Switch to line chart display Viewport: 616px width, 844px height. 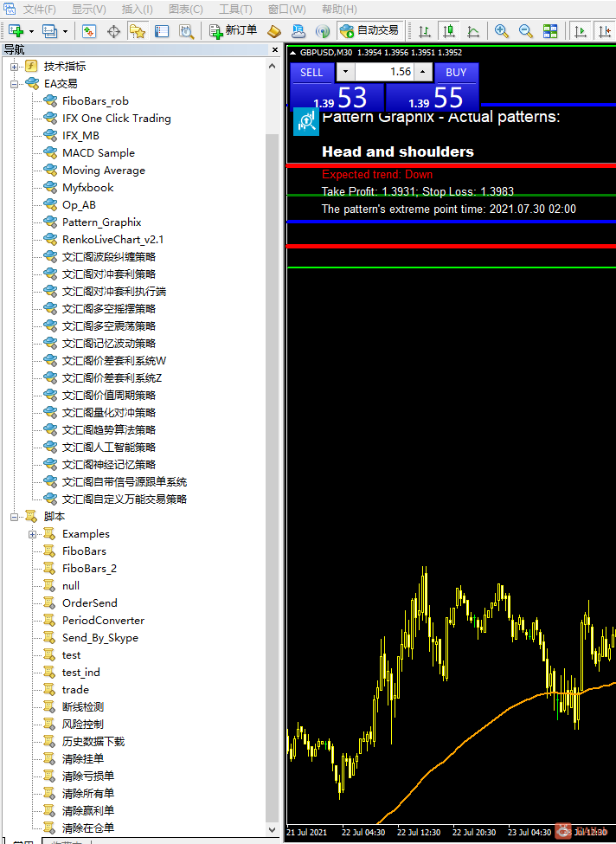[x=473, y=31]
